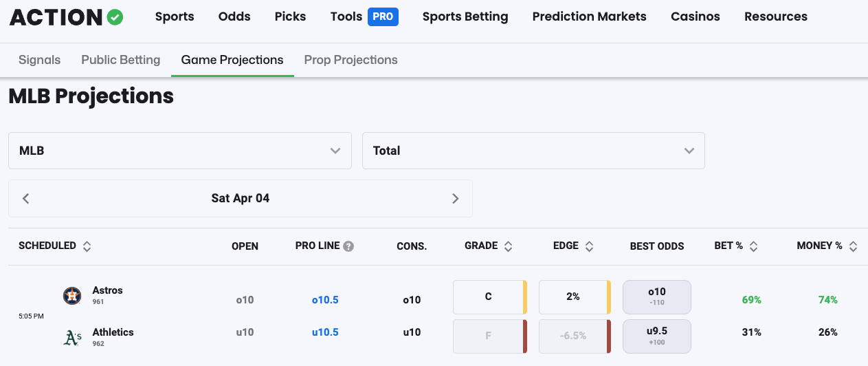The image size is (868, 366).
Task: Click the Action Network logo
Action: coord(66,17)
